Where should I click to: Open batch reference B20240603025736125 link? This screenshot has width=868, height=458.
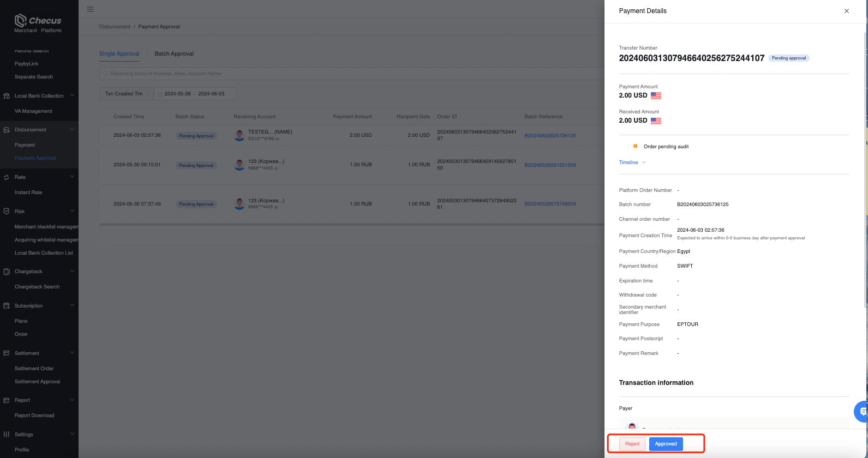[x=550, y=136]
